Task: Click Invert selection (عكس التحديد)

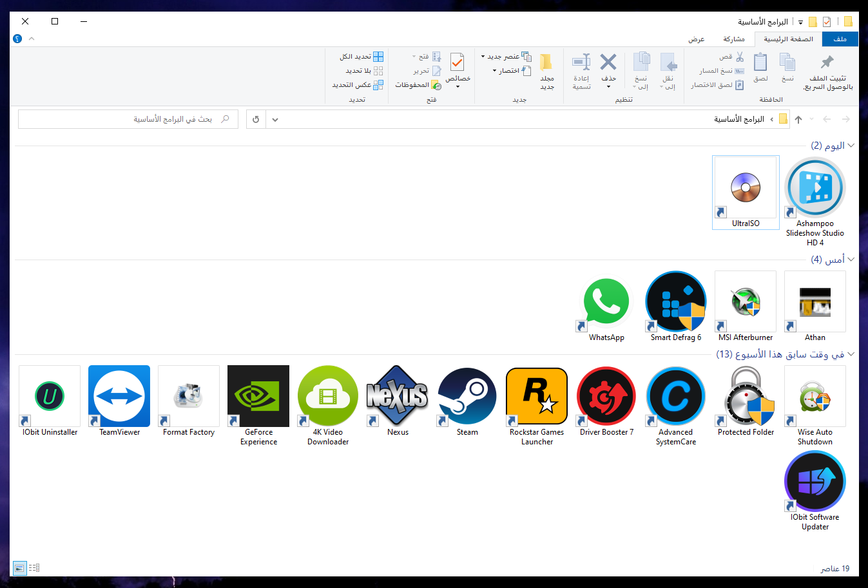Action: click(x=358, y=85)
